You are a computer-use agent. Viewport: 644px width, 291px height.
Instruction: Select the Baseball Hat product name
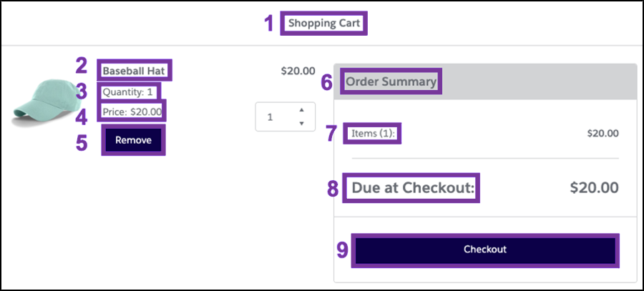point(136,71)
